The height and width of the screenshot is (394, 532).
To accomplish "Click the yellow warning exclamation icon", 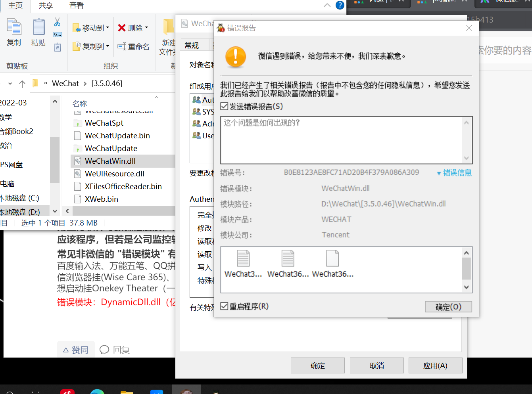I will coord(236,57).
